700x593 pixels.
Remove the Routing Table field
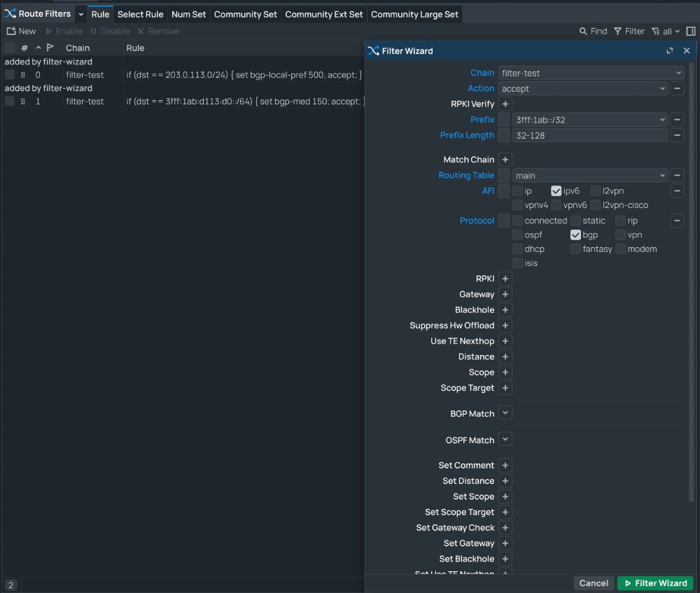(677, 176)
